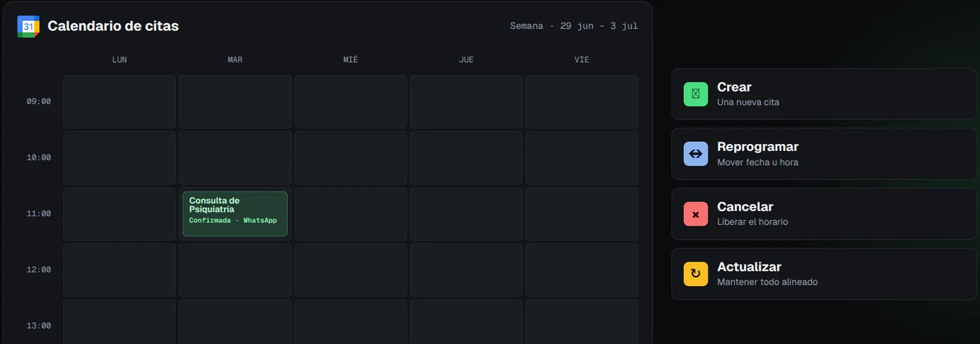The image size is (980, 344).
Task: Open the Reprogramar card
Action: coord(824,154)
